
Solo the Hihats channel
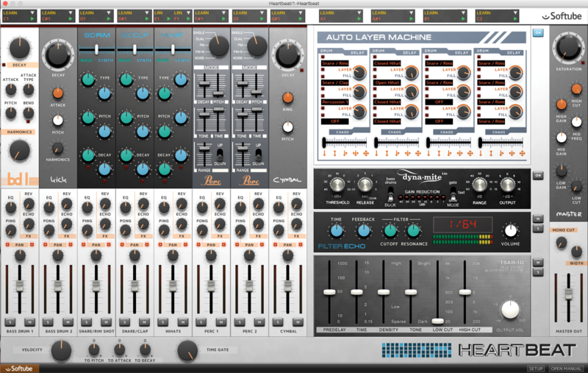coord(163,322)
